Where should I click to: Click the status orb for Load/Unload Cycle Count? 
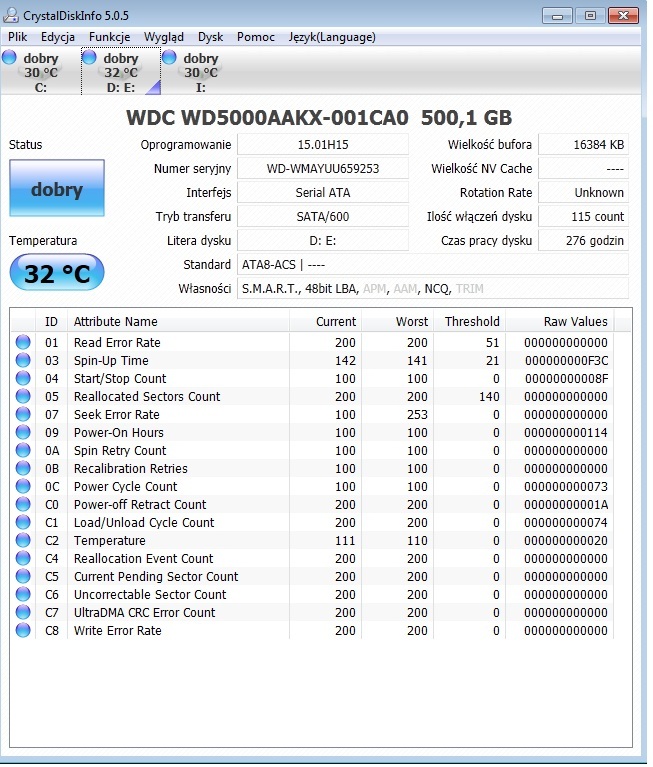tap(23, 522)
